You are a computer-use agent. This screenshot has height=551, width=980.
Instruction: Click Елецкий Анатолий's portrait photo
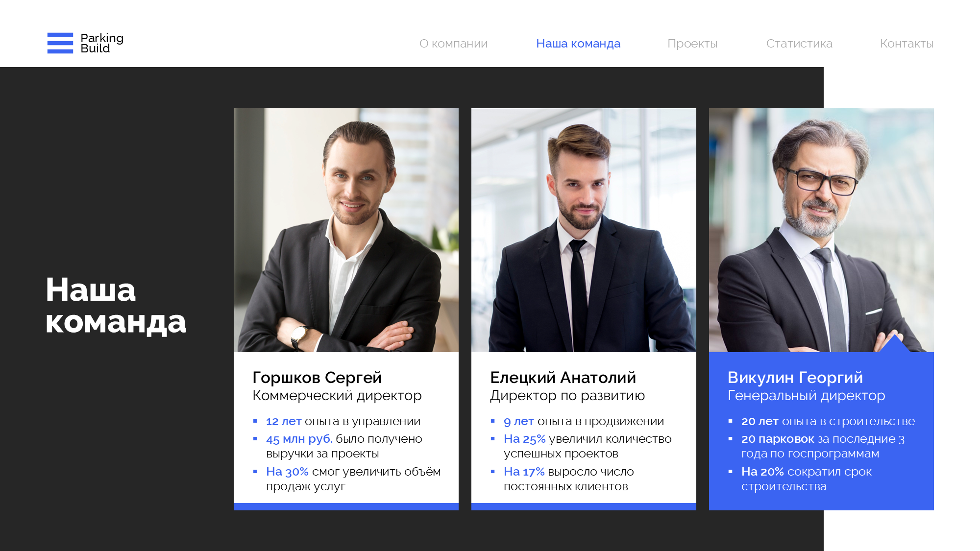584,230
